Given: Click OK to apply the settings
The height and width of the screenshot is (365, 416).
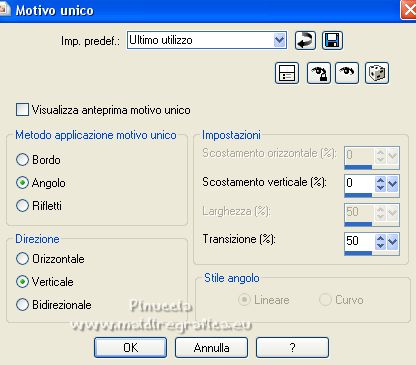Looking at the screenshot, I should 130,348.
